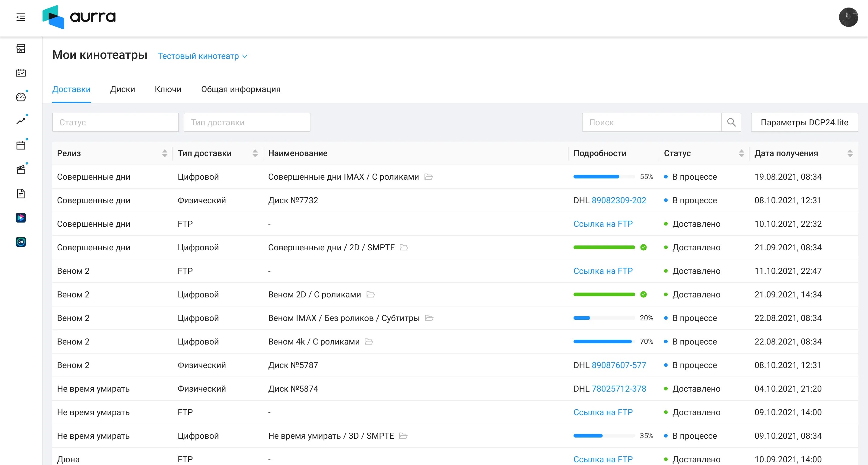Open the dashboard gauge sidebar icon
This screenshot has height=465, width=868.
21,97
